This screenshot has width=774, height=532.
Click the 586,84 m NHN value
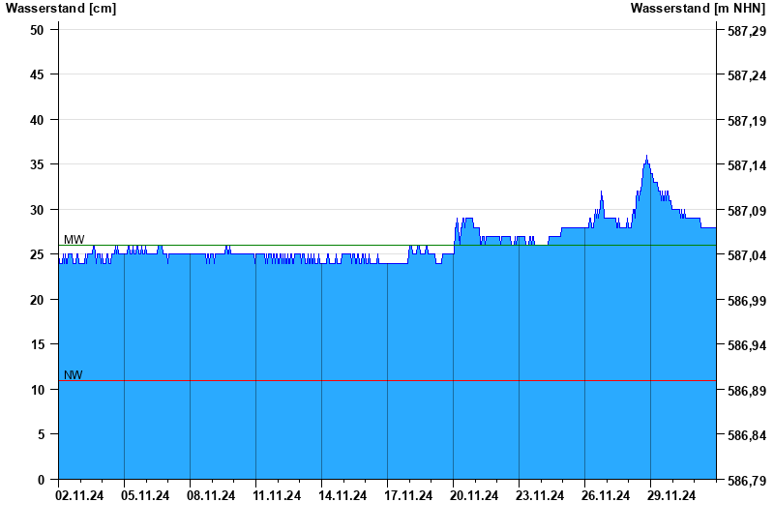[747, 436]
